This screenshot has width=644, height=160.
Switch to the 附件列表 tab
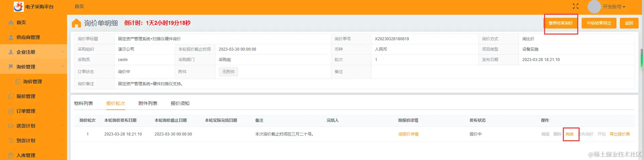click(x=148, y=103)
